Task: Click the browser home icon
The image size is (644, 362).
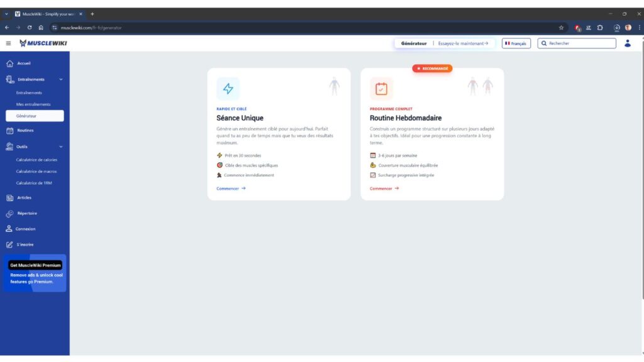Action: tap(41, 28)
